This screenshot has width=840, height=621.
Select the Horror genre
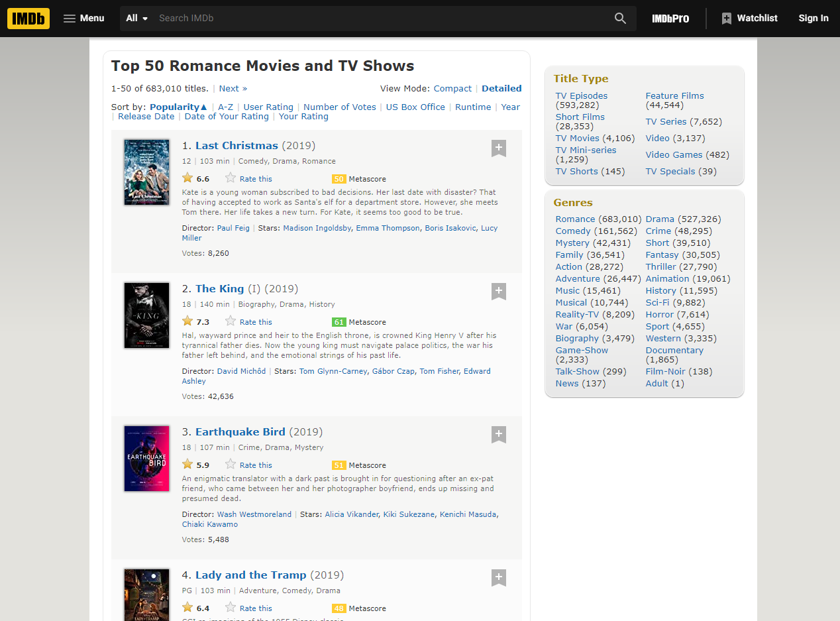(x=660, y=315)
